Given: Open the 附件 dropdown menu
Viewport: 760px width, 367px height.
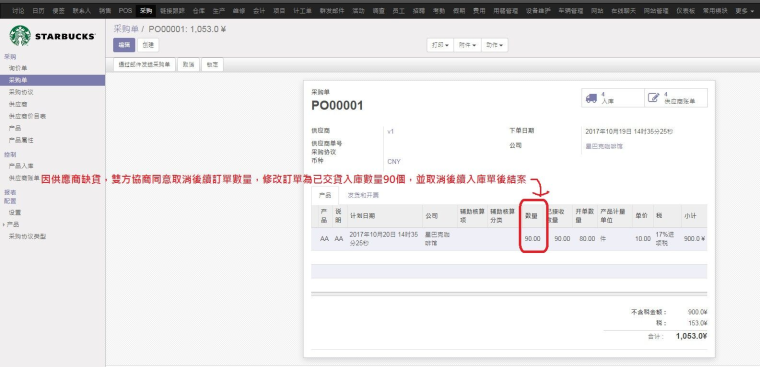Looking at the screenshot, I should click(467, 45).
